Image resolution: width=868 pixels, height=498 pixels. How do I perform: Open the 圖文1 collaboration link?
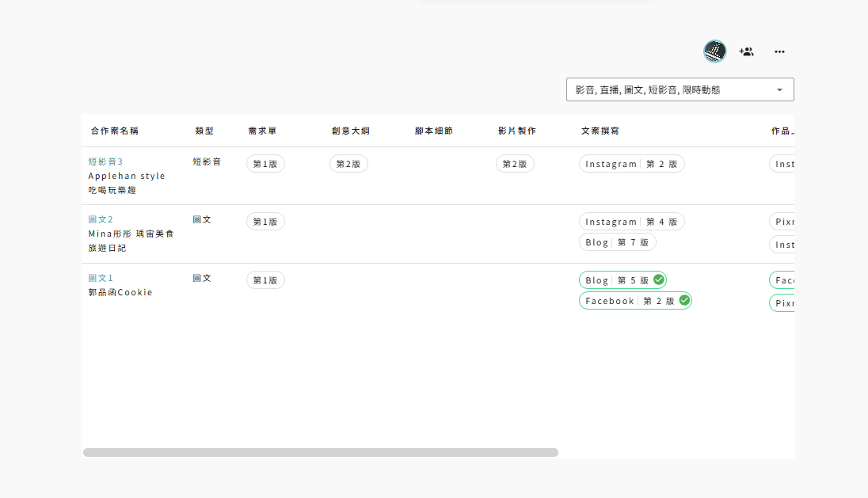click(x=101, y=278)
